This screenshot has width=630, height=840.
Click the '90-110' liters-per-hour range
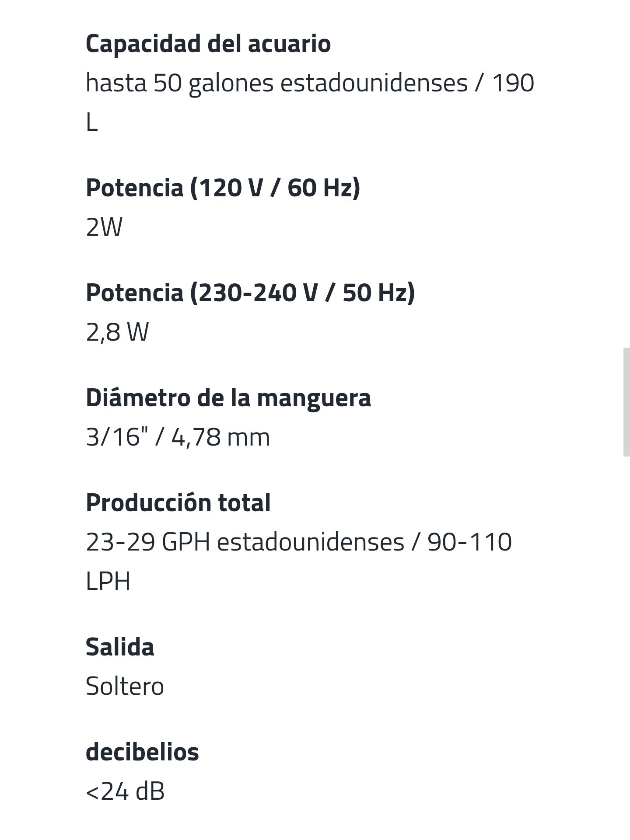point(470,542)
